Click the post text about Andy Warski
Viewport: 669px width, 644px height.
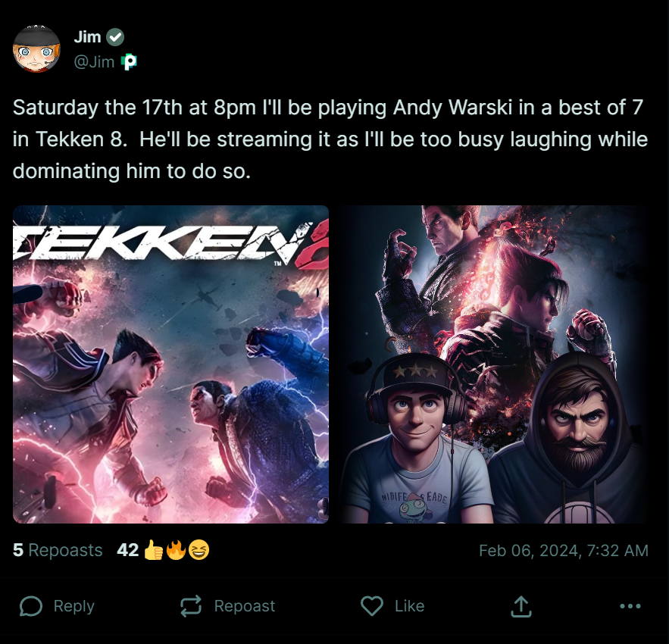coord(330,139)
